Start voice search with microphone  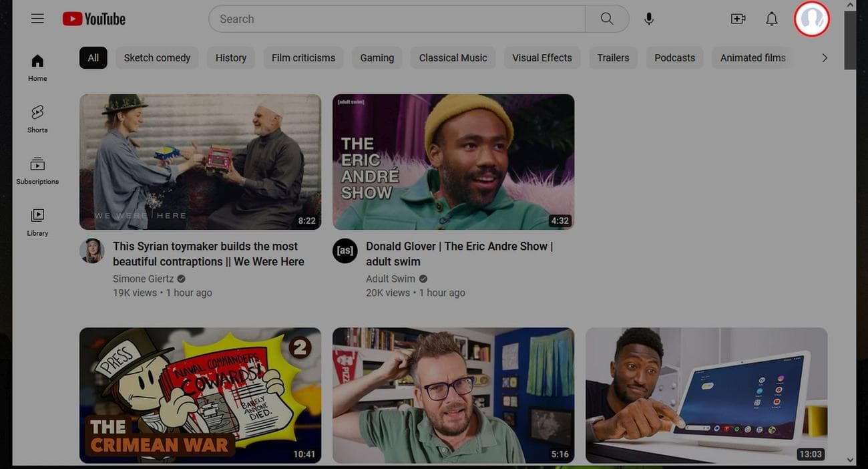pyautogui.click(x=648, y=19)
